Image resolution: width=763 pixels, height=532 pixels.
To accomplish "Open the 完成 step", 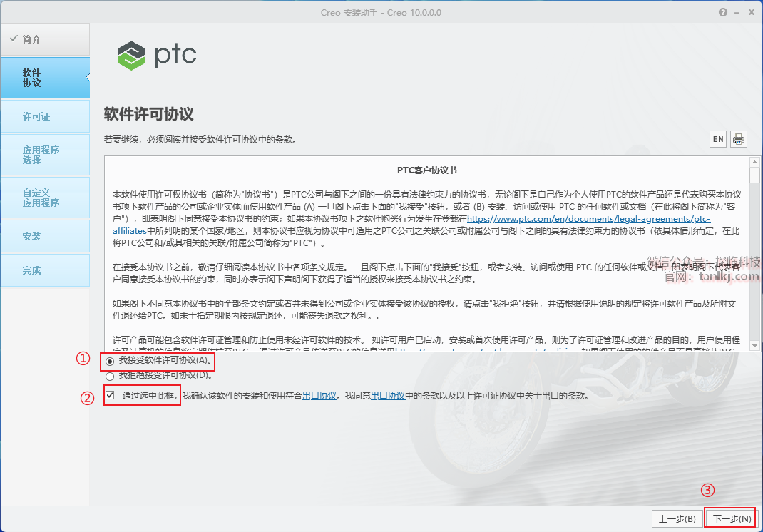I will tap(45, 270).
